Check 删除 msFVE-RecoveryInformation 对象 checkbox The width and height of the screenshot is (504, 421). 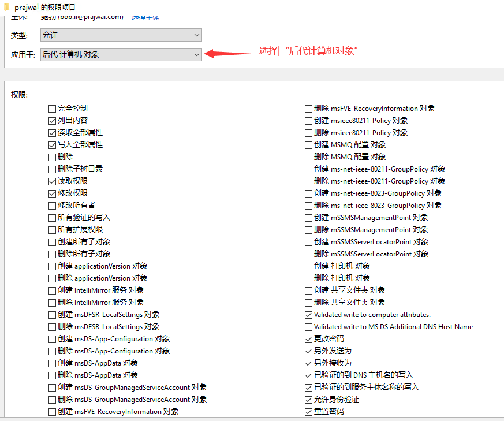(x=308, y=109)
